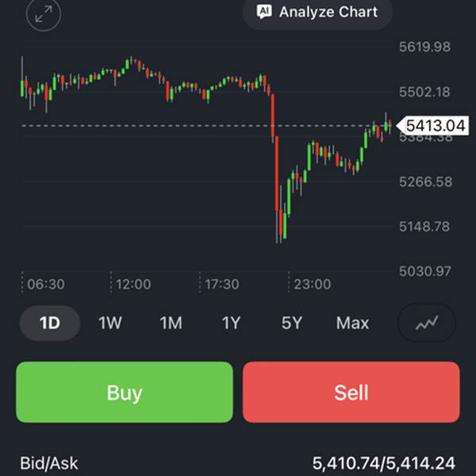This screenshot has width=476, height=476.
Task: Switch to the 1W timeframe
Action: [110, 323]
